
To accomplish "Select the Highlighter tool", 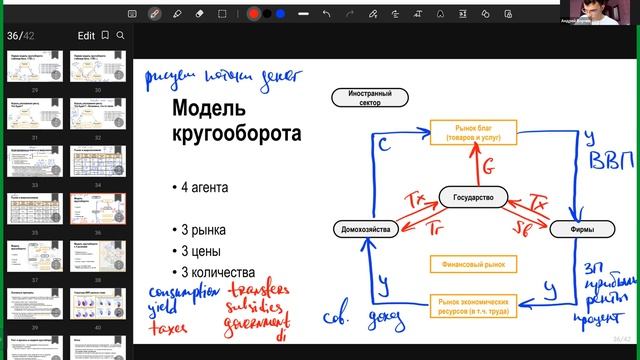I will pyautogui.click(x=177, y=14).
